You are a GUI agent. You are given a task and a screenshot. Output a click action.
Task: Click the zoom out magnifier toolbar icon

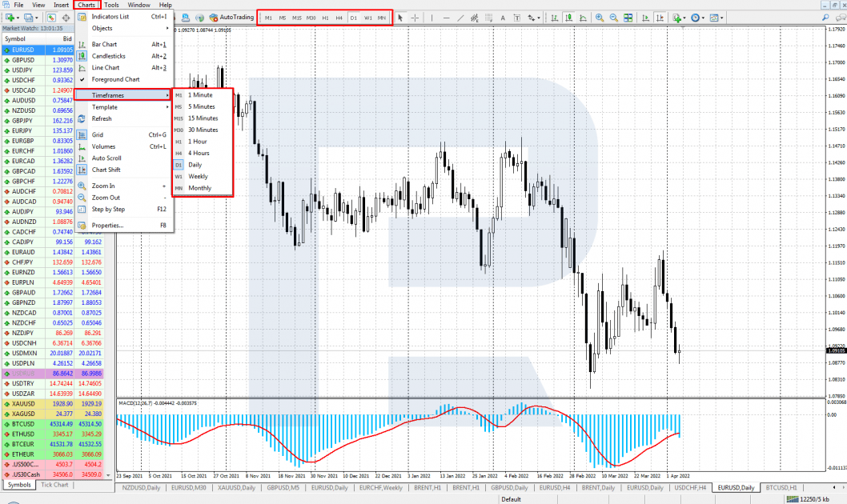tap(614, 18)
